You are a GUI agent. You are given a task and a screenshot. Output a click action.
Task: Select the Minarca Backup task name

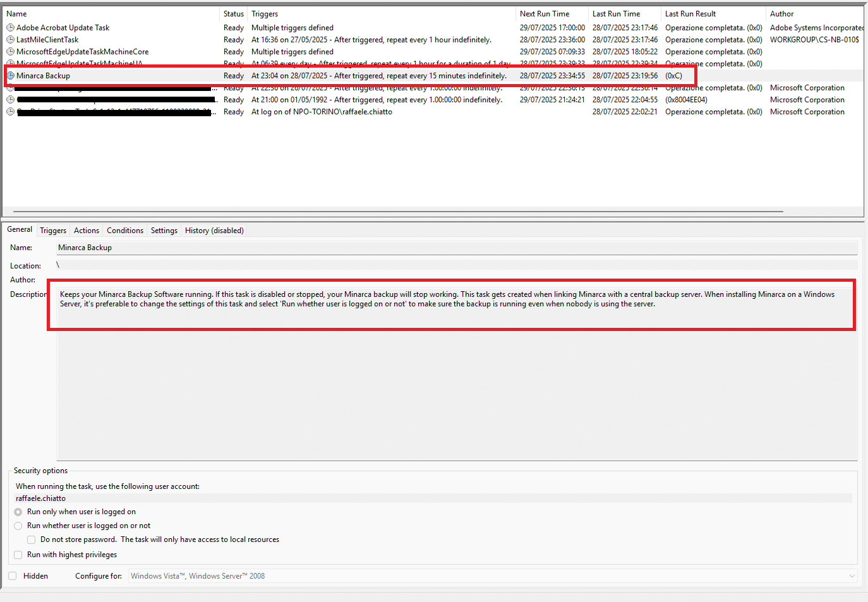click(43, 76)
